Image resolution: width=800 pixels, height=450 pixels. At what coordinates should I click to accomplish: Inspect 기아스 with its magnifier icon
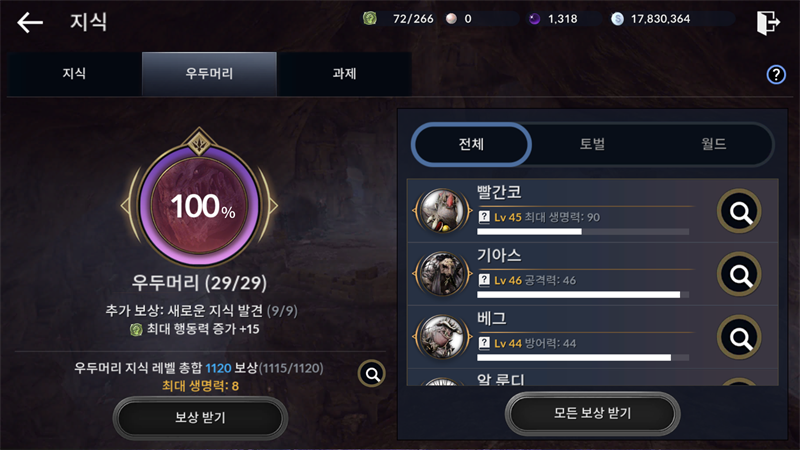coord(739,274)
